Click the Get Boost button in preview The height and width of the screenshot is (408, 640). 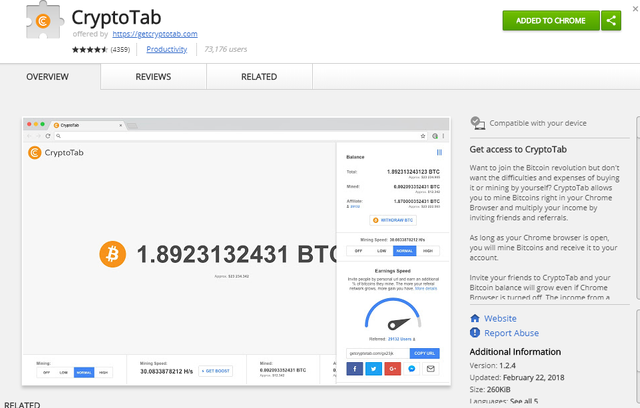coord(216,371)
